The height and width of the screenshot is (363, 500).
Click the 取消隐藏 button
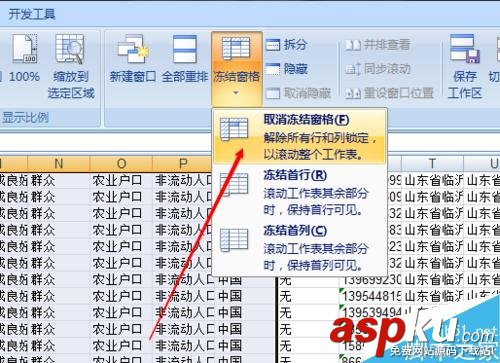tap(298, 93)
